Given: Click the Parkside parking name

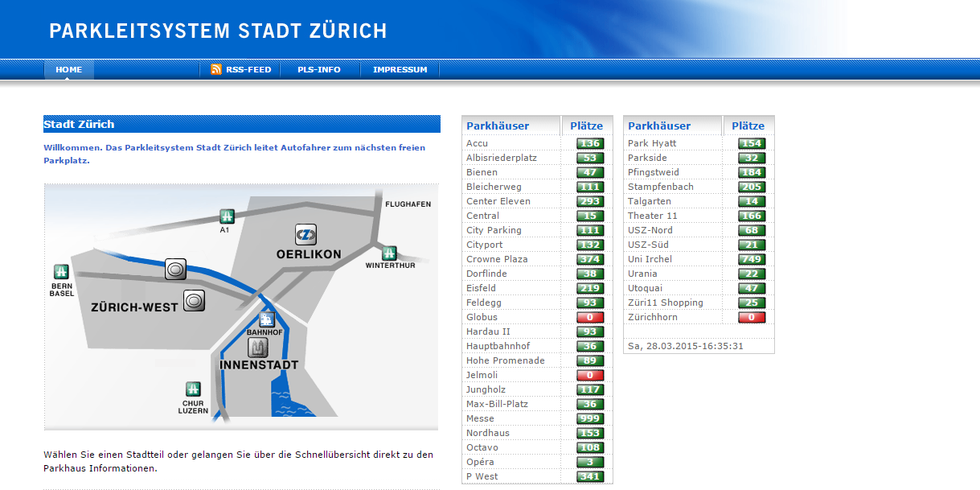Looking at the screenshot, I should point(647,158).
